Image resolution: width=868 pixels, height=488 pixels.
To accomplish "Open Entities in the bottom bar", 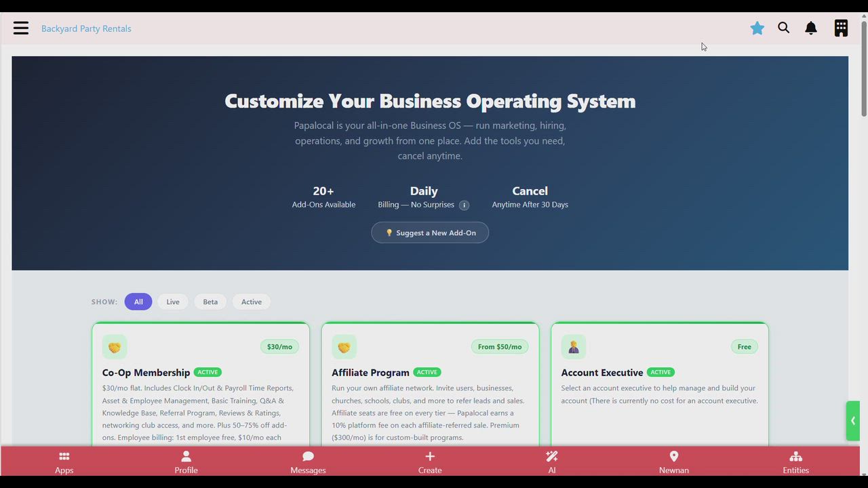I will pyautogui.click(x=796, y=462).
